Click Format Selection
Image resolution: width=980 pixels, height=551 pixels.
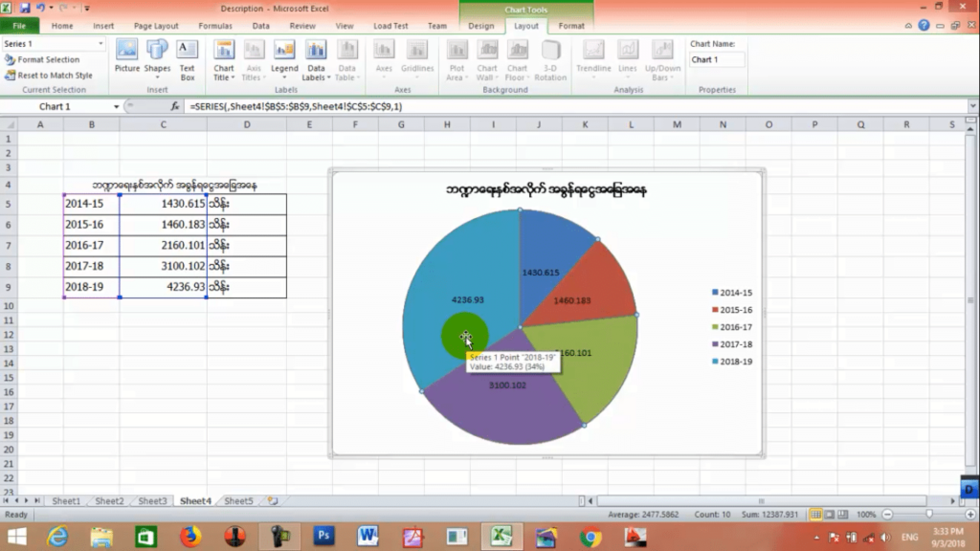(x=42, y=59)
